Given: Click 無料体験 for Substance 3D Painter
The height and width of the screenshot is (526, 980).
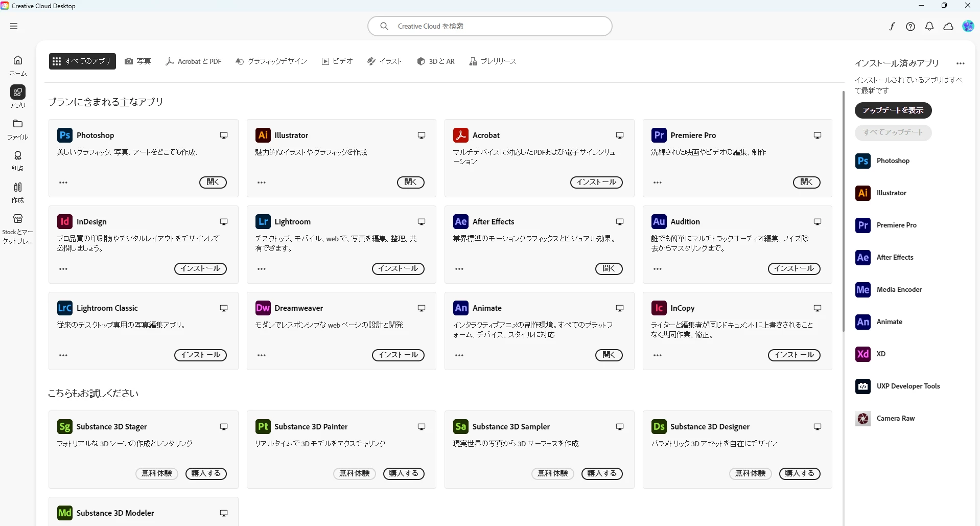Looking at the screenshot, I should tap(355, 474).
